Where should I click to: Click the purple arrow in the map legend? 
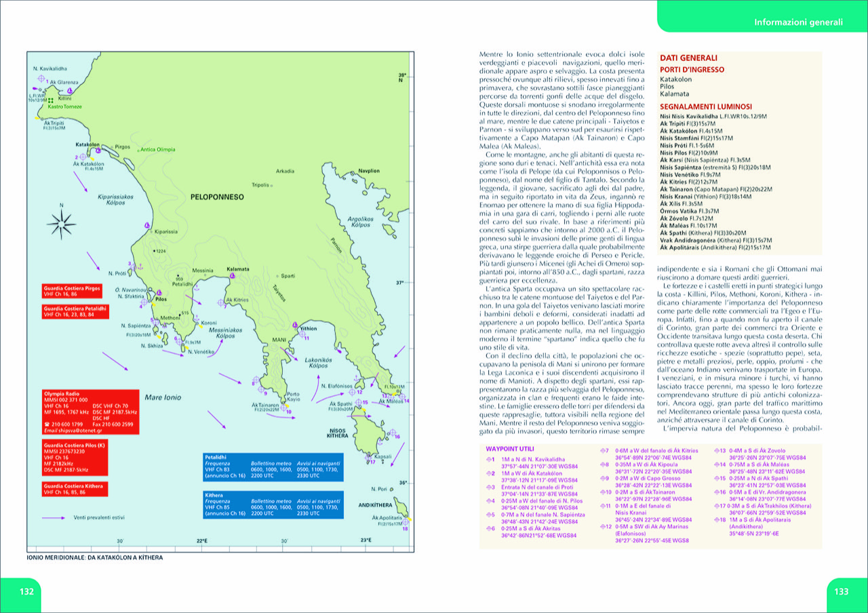click(x=55, y=517)
